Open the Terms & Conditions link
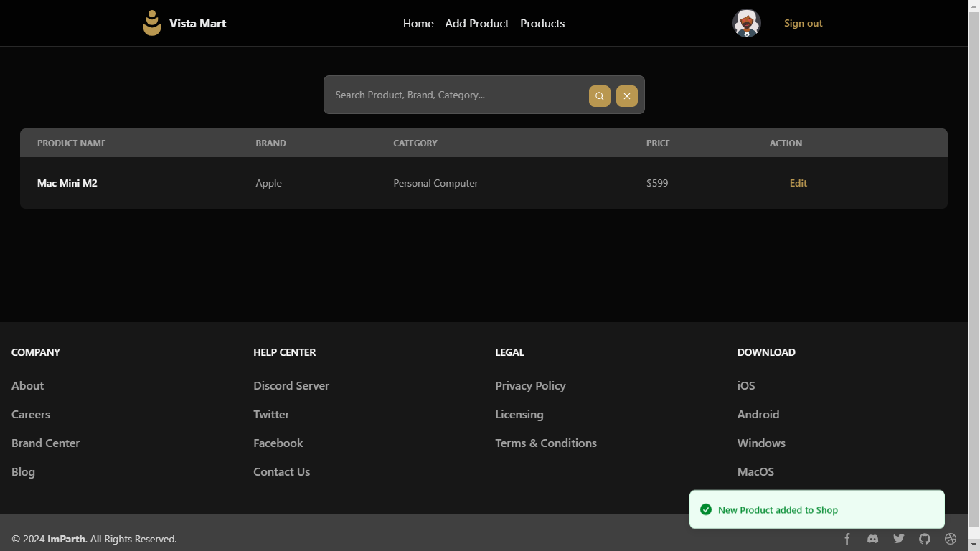 pos(546,443)
